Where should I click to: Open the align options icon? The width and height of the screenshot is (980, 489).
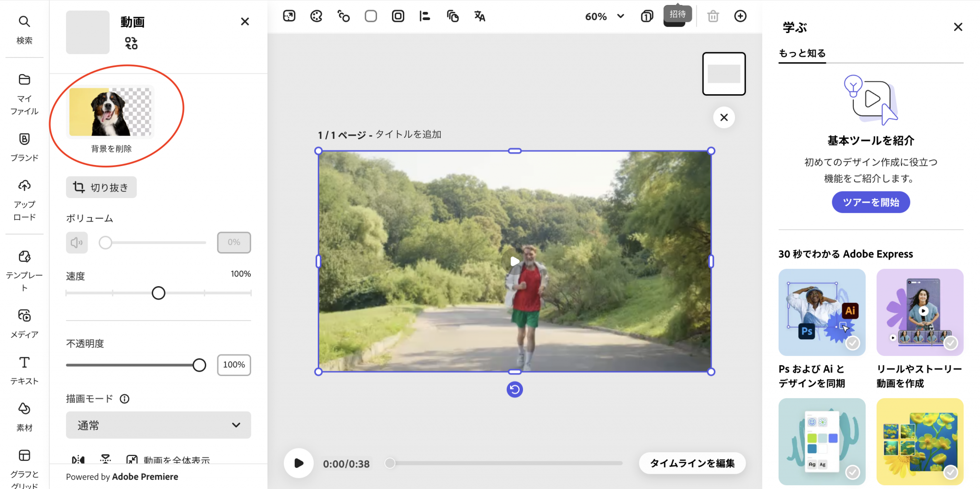click(x=425, y=16)
